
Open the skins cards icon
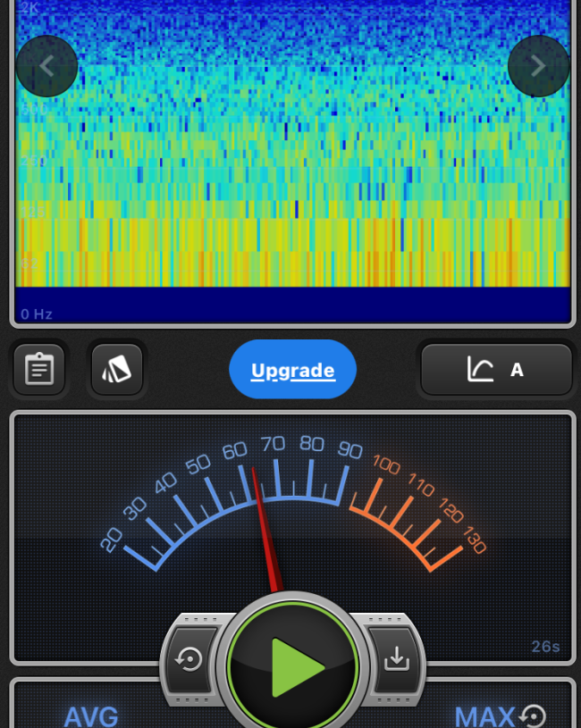pos(116,369)
